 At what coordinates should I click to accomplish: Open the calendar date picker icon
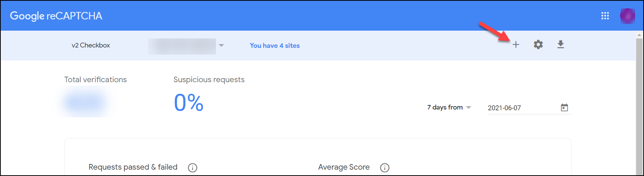pos(564,108)
